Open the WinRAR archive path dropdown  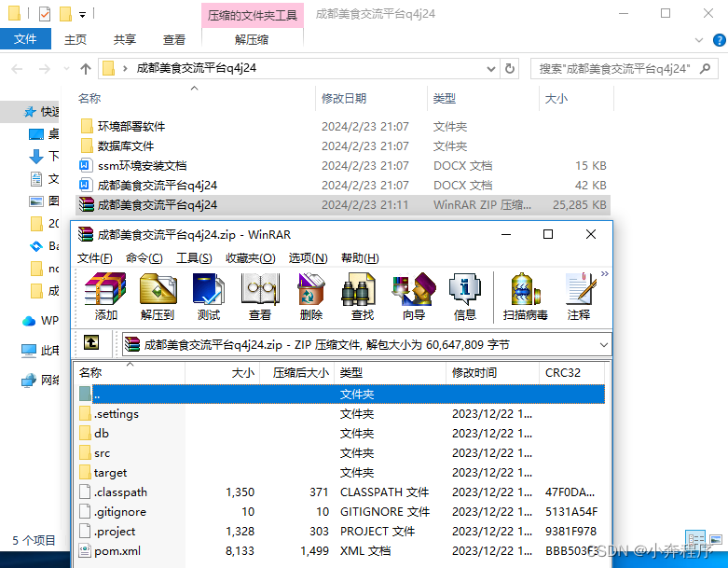pyautogui.click(x=604, y=345)
